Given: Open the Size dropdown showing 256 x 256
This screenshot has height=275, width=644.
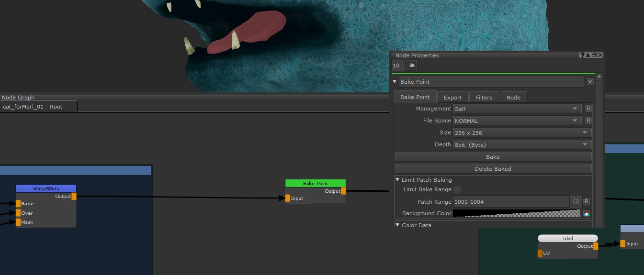Looking at the screenshot, I should click(522, 132).
